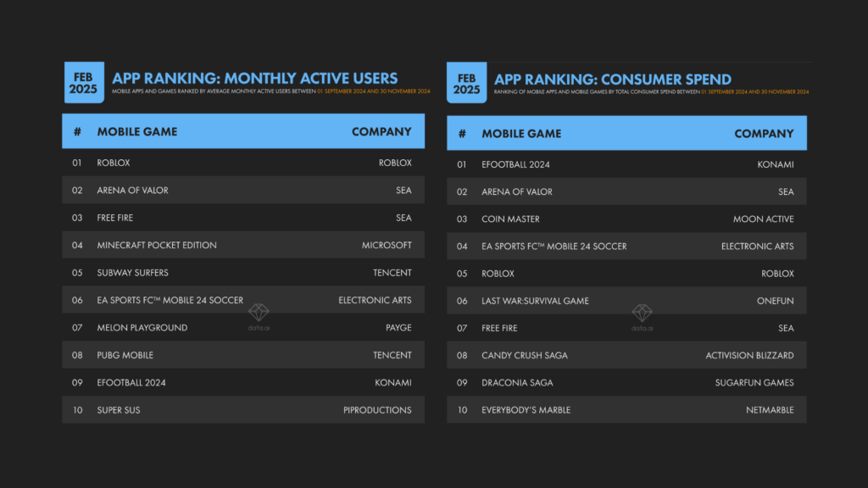Select the Melon Playground row
Screen dimensions: 868x488
coord(242,328)
